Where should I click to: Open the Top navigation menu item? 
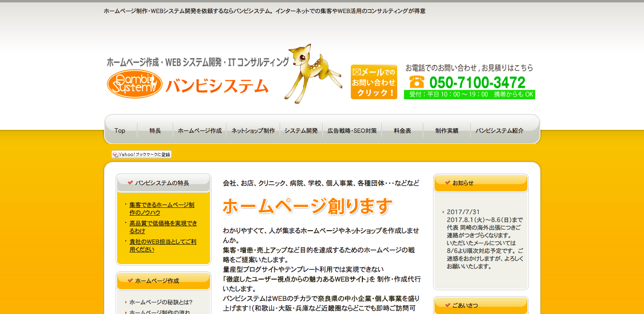click(120, 131)
